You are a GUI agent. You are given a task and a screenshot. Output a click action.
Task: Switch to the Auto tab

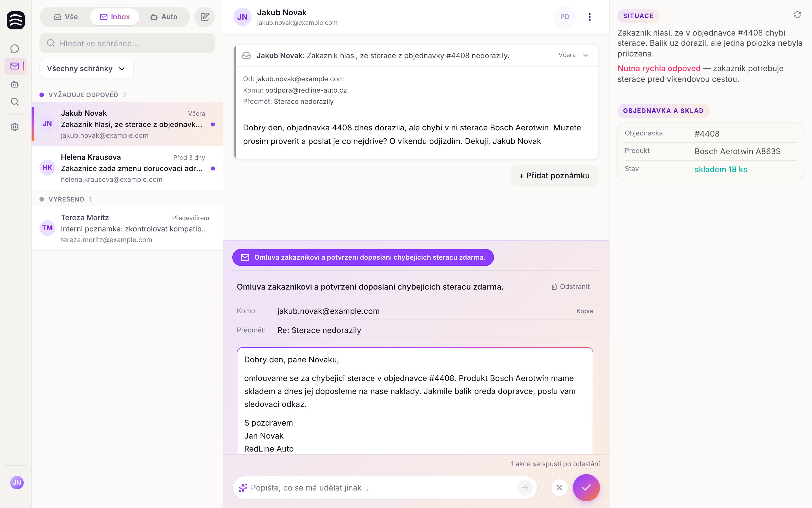point(164,17)
